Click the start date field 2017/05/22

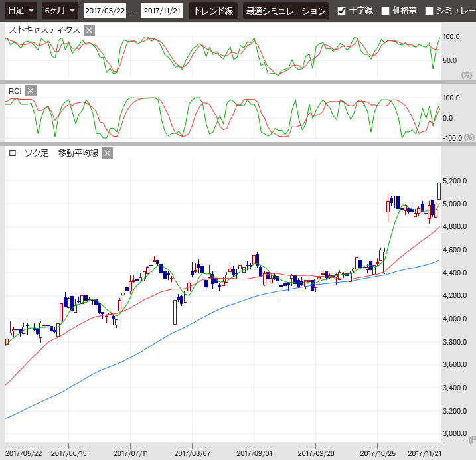coord(105,11)
